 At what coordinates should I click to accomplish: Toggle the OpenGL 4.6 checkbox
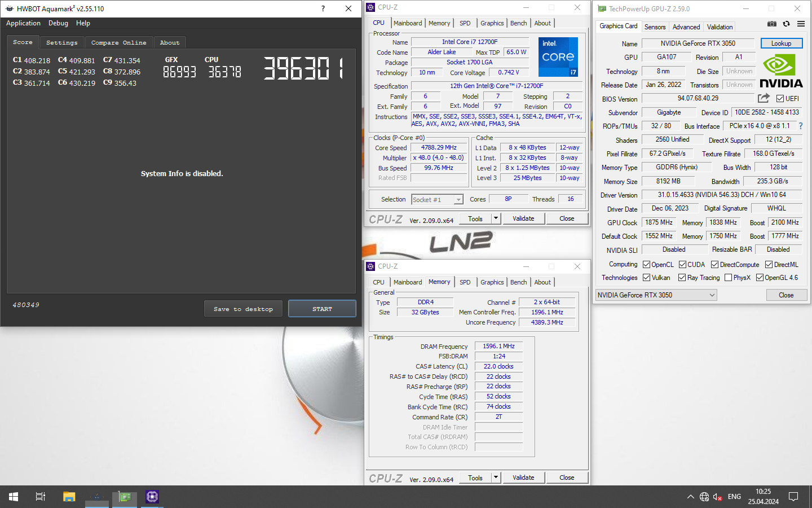[760, 277]
